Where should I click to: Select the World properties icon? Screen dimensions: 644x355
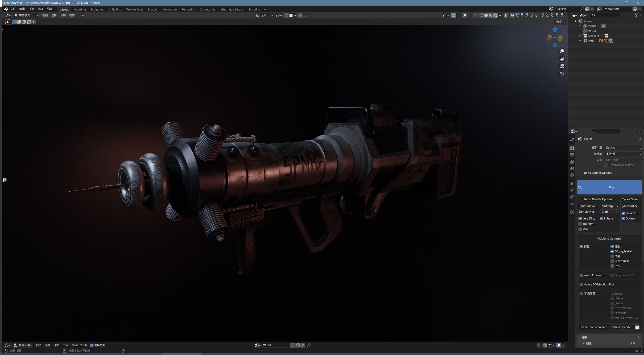tap(572, 175)
